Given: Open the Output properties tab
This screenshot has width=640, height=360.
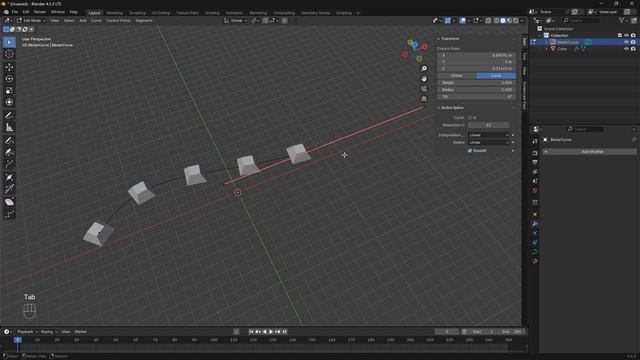Looking at the screenshot, I should pos(535,162).
